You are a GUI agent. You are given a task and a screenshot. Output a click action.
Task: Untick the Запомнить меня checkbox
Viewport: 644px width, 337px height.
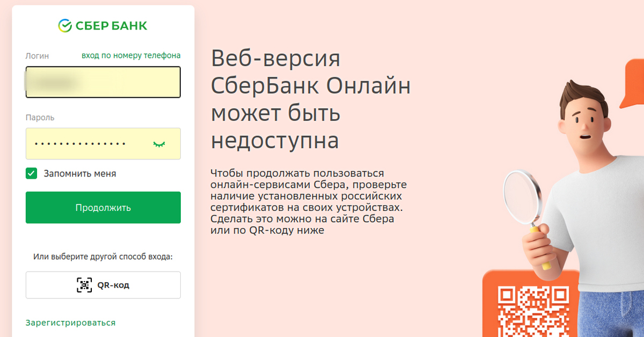click(x=31, y=173)
